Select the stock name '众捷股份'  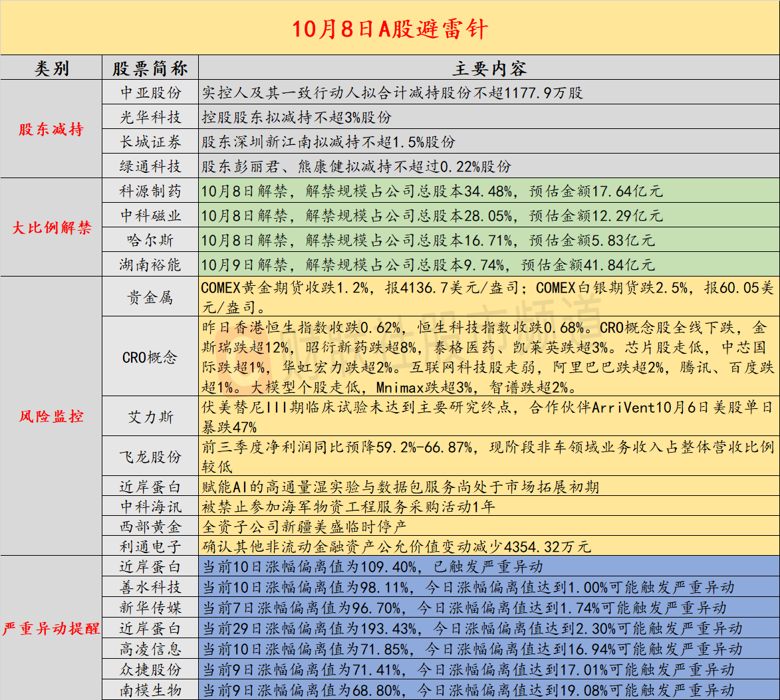click(x=150, y=669)
